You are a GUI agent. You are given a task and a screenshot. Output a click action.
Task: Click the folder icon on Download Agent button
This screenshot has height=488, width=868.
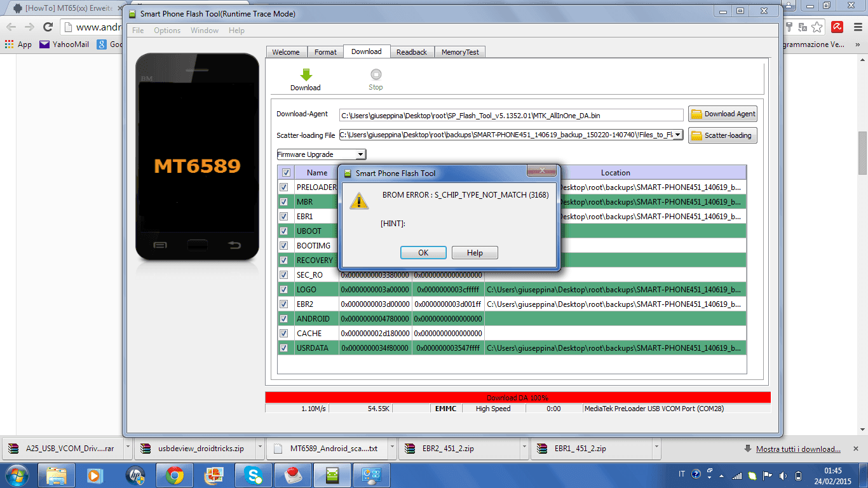696,114
